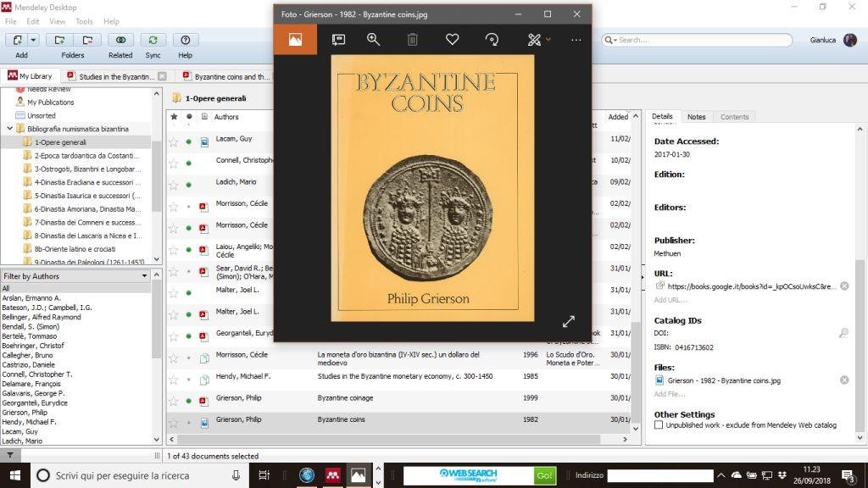Click the fullscreen expand arrow in Photos
The width and height of the screenshot is (868, 488).
point(569,321)
